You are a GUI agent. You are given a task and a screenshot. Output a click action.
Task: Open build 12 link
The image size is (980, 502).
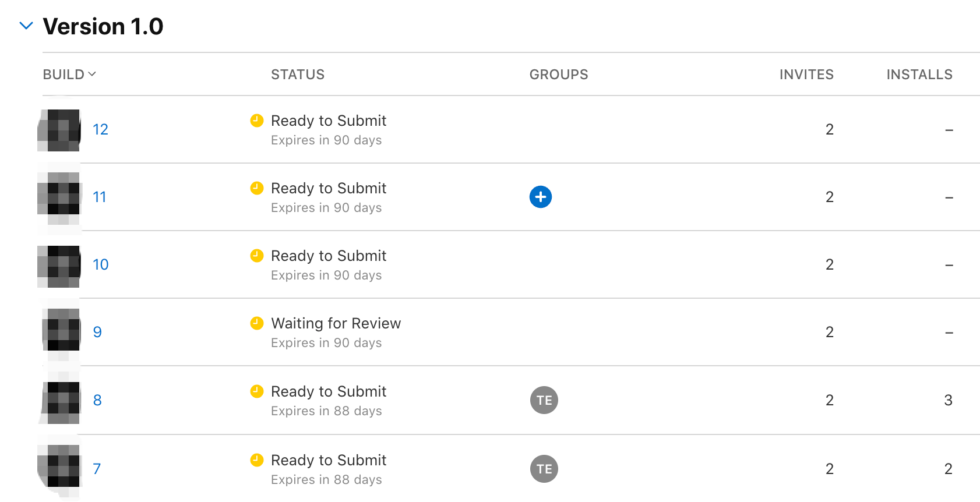(100, 129)
